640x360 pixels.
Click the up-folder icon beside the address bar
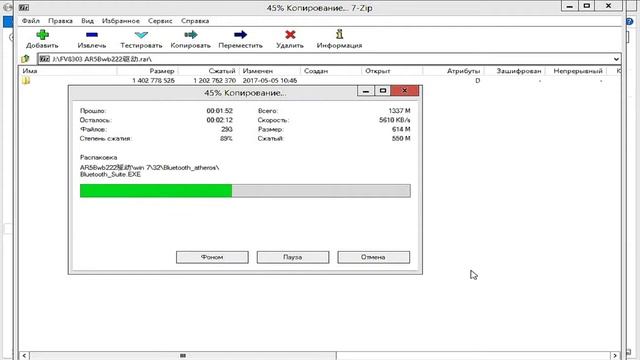(25, 59)
